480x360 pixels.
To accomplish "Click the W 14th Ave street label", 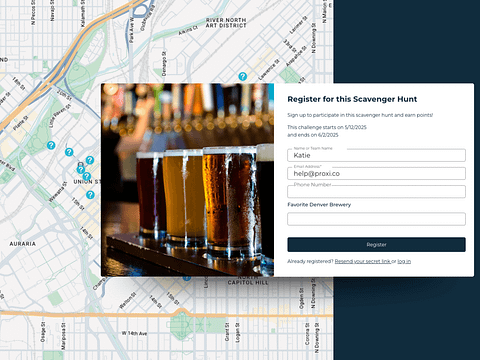I will pos(134,333).
